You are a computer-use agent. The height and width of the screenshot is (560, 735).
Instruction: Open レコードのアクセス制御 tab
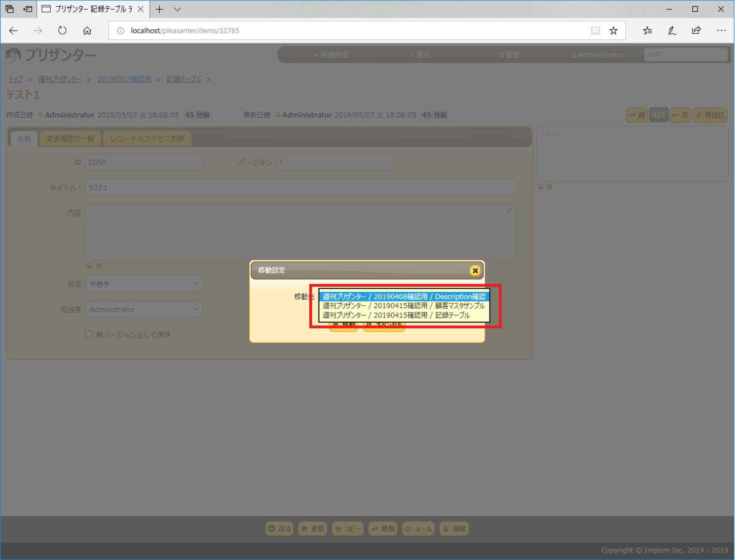click(147, 138)
